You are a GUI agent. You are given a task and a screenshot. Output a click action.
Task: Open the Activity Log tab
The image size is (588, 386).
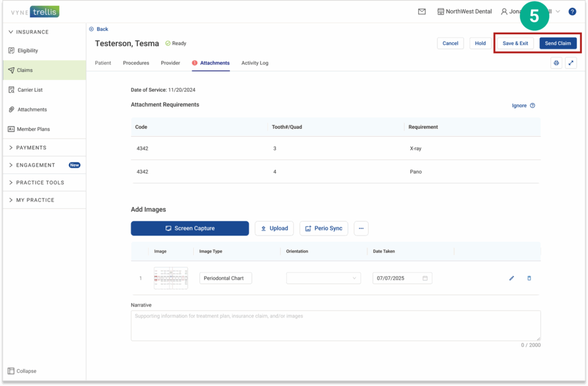255,63
